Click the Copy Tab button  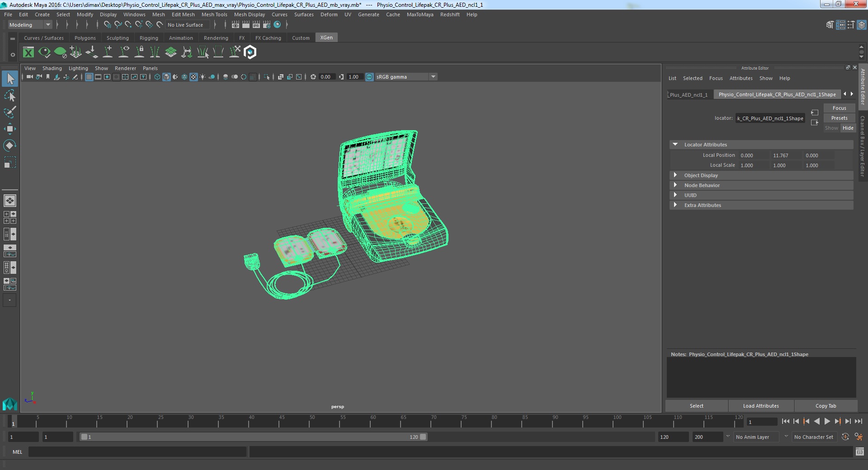826,406
